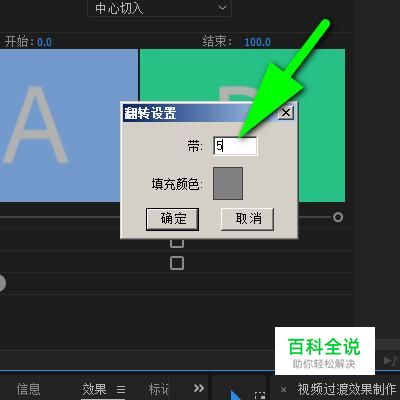400x400 pixels.
Task: Confirm with the 确定 button
Action: tap(172, 219)
